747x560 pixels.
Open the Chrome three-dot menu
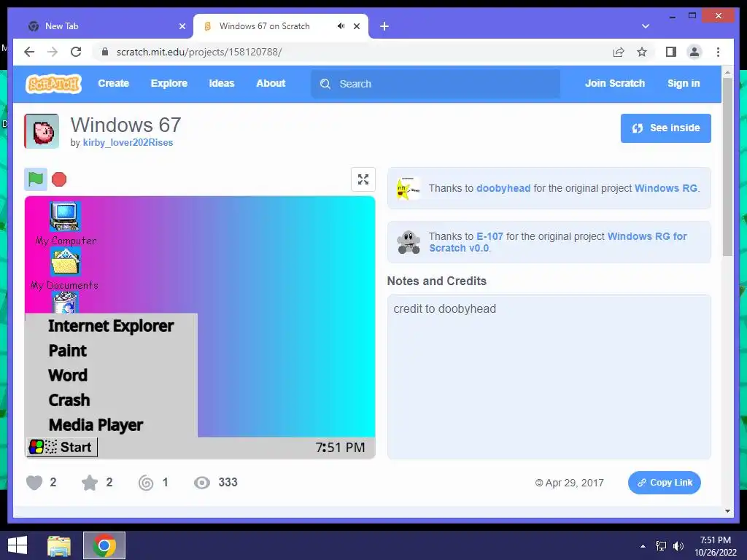click(718, 52)
